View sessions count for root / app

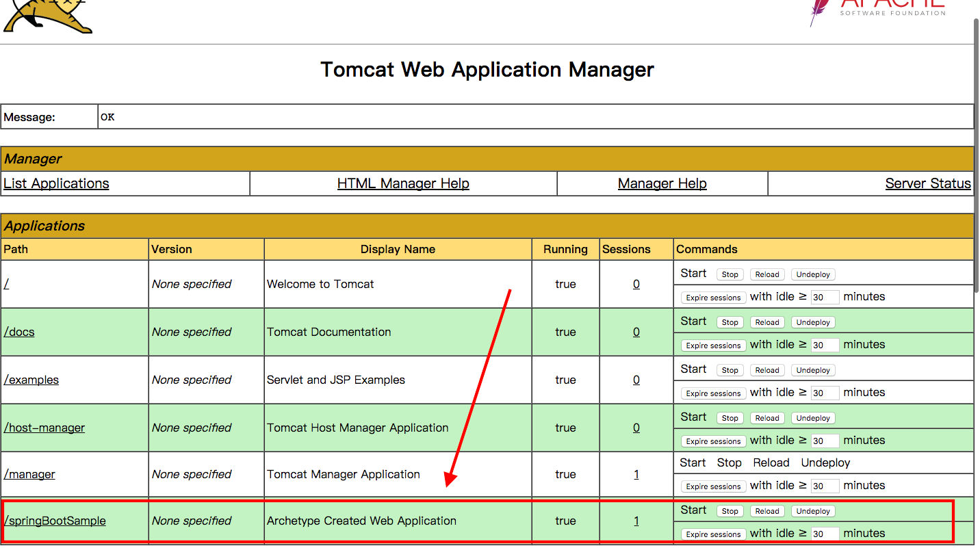pos(636,284)
